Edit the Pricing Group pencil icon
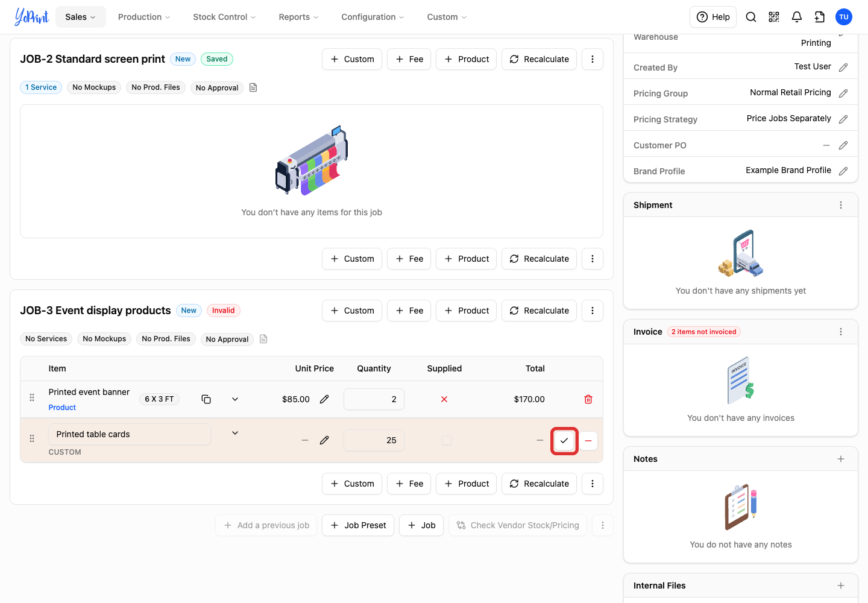Screen dimensions: 868x603 coord(843,93)
